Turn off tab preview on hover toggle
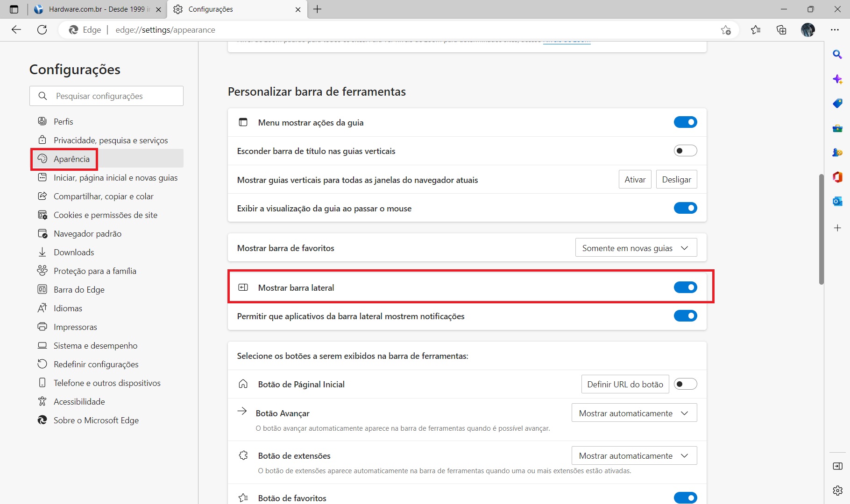The height and width of the screenshot is (504, 850). 685,208
